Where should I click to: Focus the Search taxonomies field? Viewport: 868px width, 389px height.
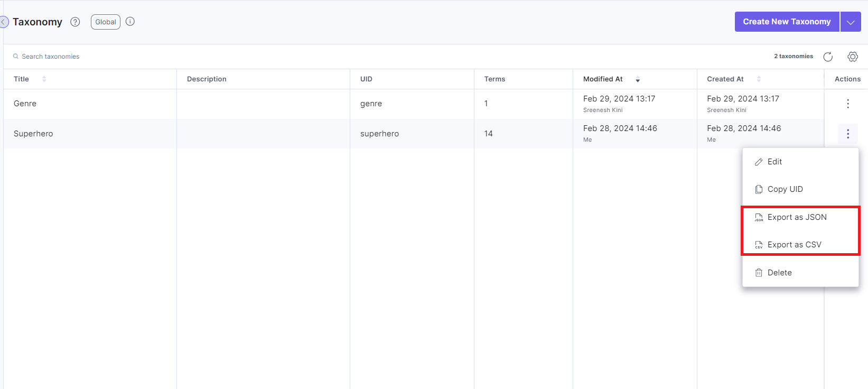[50, 57]
